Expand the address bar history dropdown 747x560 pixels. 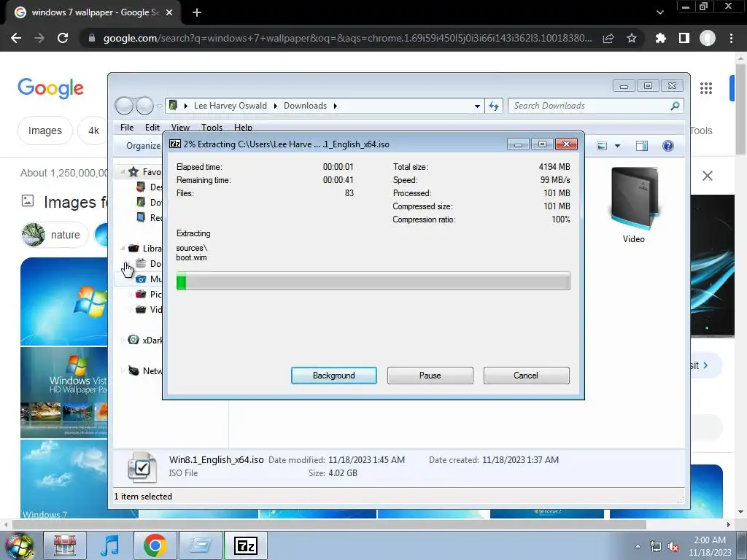(x=477, y=106)
